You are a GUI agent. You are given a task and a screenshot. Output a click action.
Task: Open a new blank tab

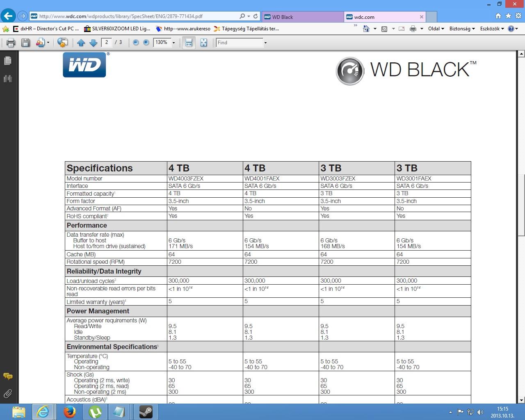[431, 17]
